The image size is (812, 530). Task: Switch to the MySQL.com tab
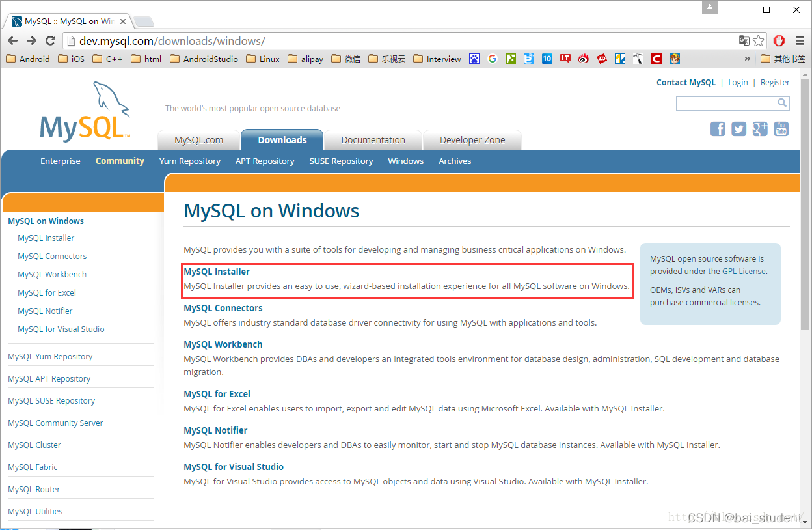(198, 140)
